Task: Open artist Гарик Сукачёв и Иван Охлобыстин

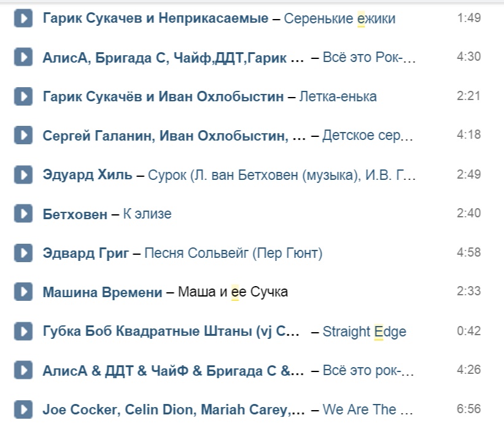Action: coord(163,96)
